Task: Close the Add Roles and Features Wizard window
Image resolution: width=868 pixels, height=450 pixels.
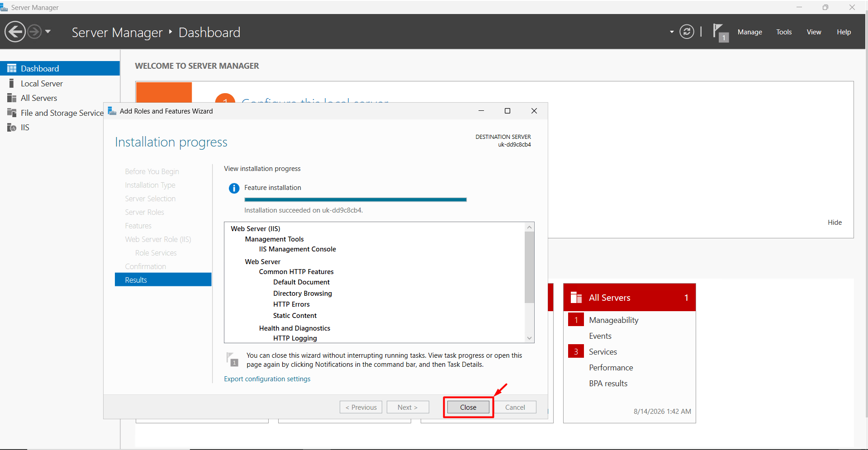Action: click(534, 111)
